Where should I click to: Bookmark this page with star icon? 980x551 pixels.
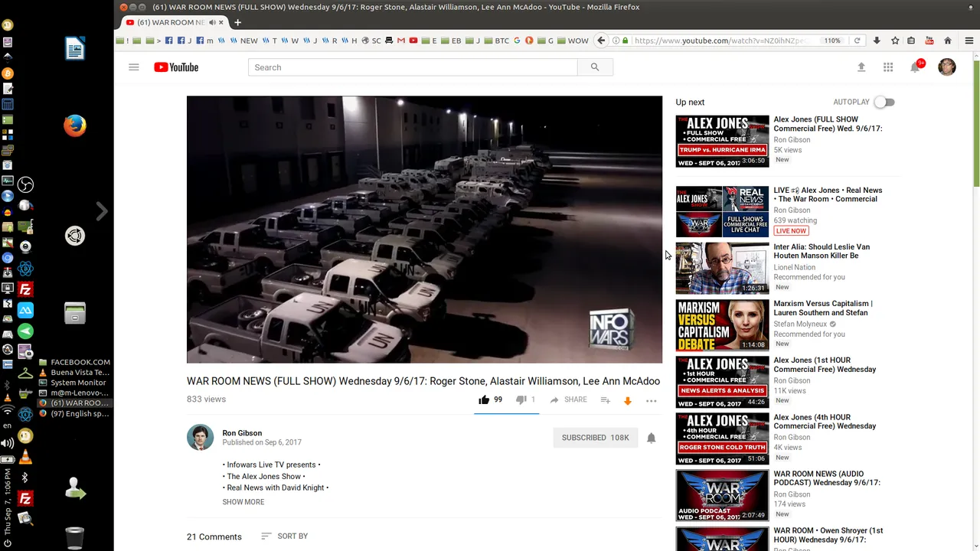click(x=894, y=41)
